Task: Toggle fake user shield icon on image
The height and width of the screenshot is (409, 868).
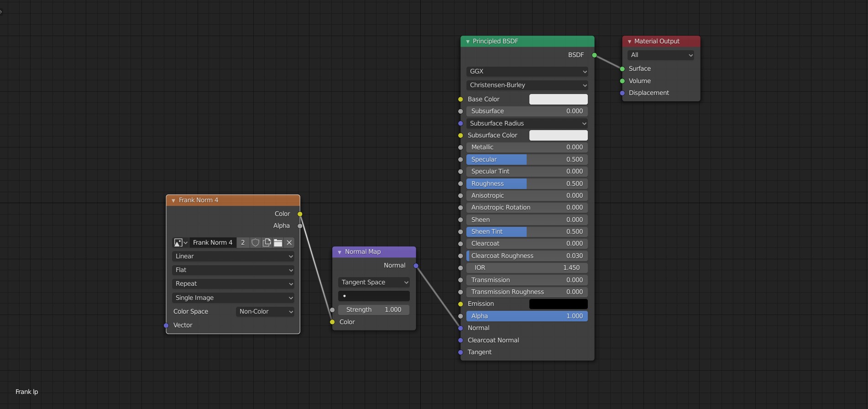Action: [256, 243]
